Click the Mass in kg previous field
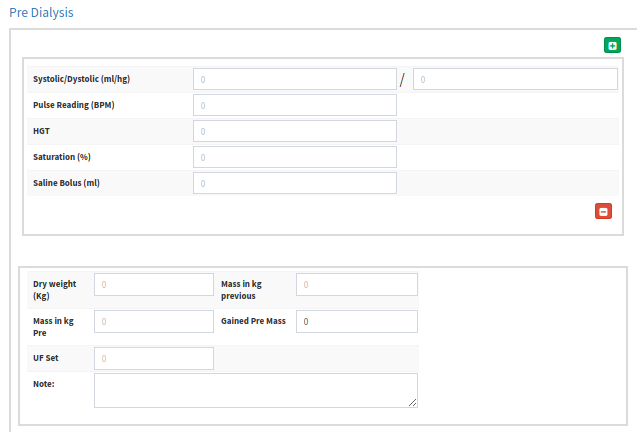Screen dimensions: 637x432 [356, 285]
